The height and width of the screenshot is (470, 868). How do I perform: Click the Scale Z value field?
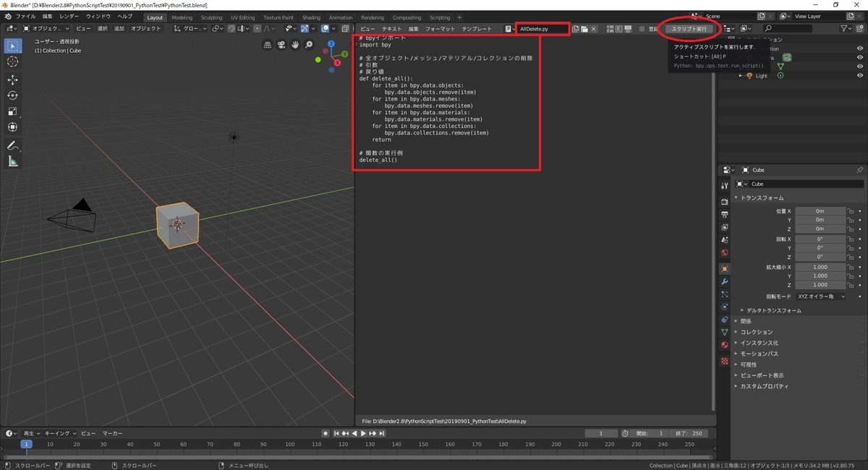click(820, 285)
